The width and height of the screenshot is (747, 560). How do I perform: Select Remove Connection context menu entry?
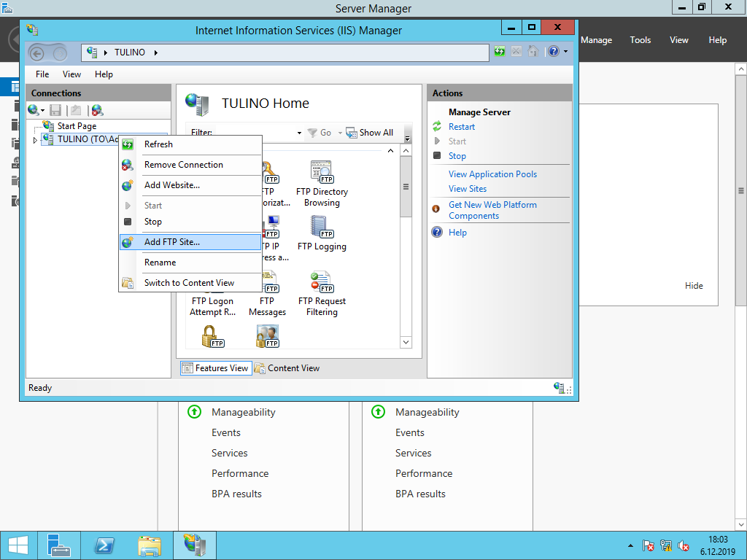pos(190,165)
